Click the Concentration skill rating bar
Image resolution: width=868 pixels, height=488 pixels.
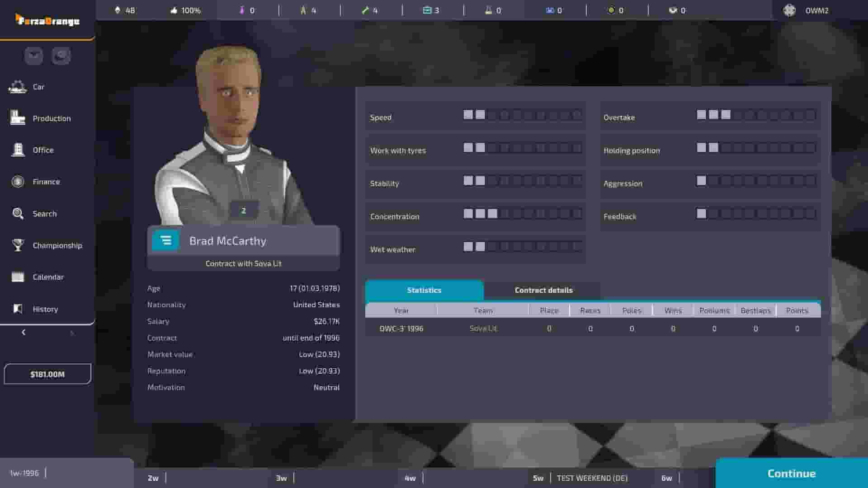522,213
